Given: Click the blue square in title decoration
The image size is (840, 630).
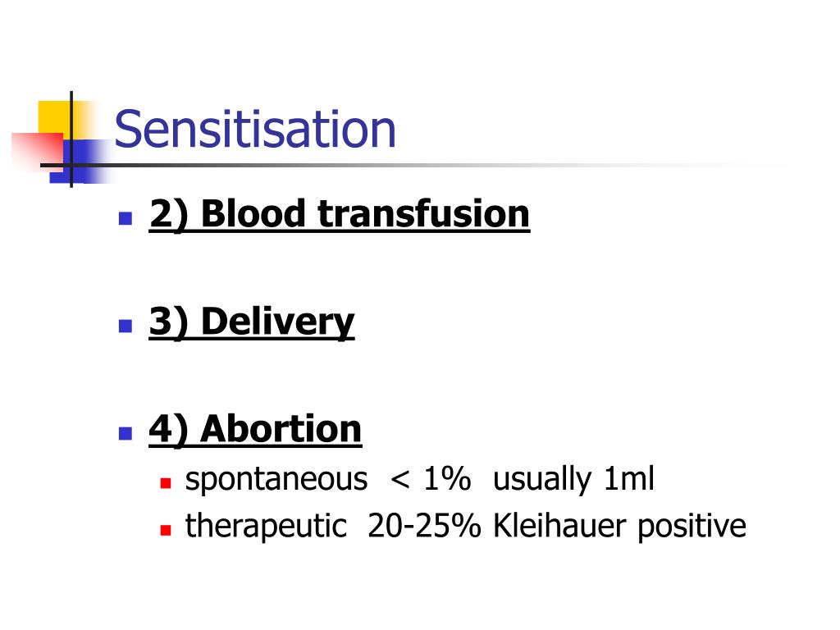Looking at the screenshot, I should (80, 161).
